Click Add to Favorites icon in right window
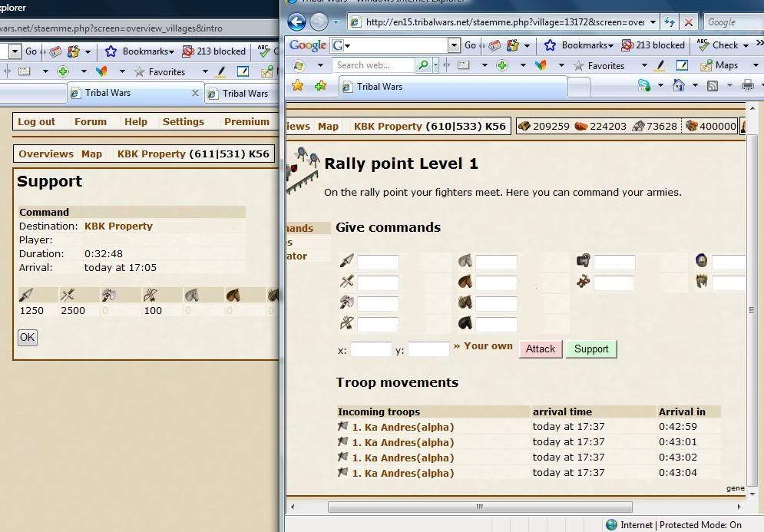Image resolution: width=764 pixels, height=532 pixels. tap(320, 86)
